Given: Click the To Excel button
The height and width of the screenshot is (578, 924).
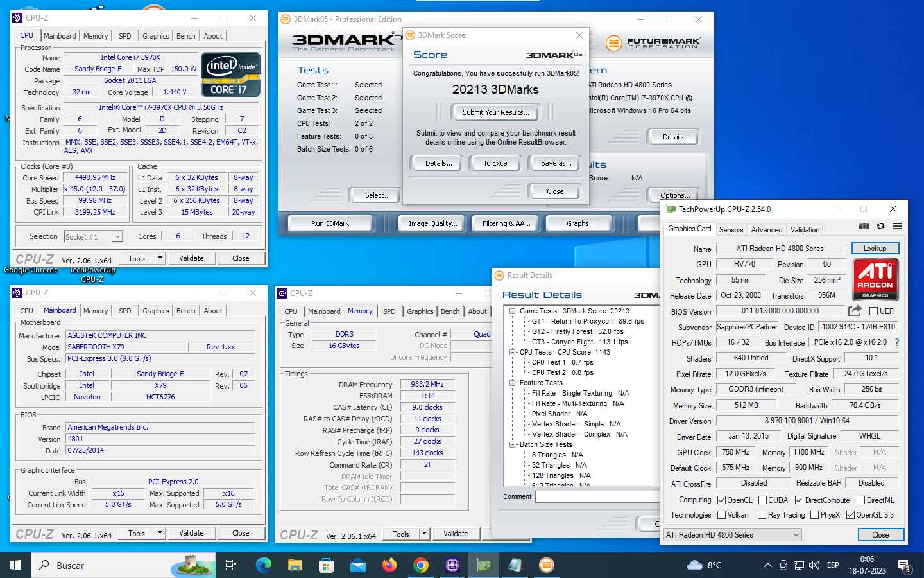Looking at the screenshot, I should pos(496,163).
